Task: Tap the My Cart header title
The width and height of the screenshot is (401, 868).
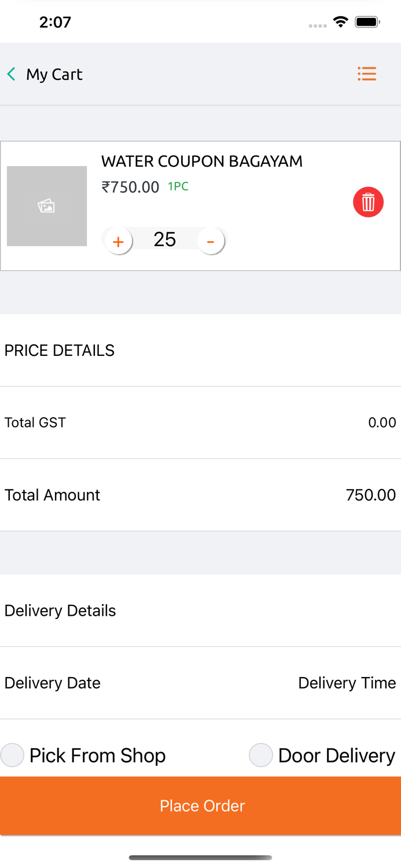Action: click(54, 74)
